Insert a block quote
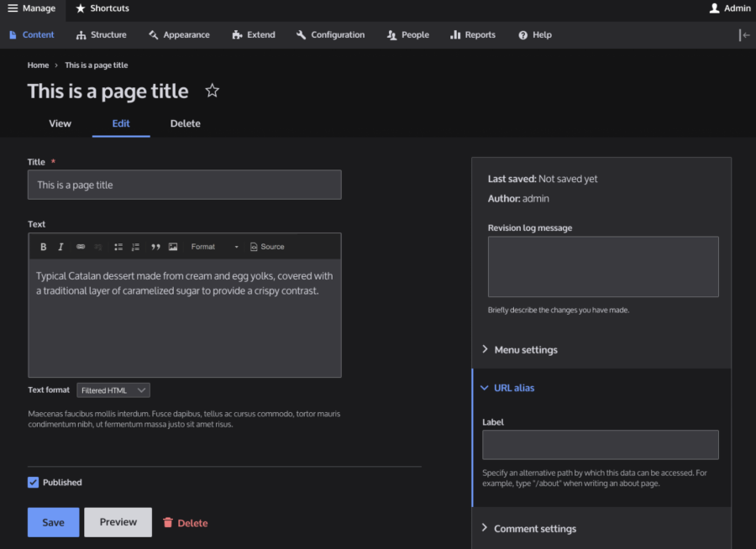The image size is (756, 549). (155, 247)
